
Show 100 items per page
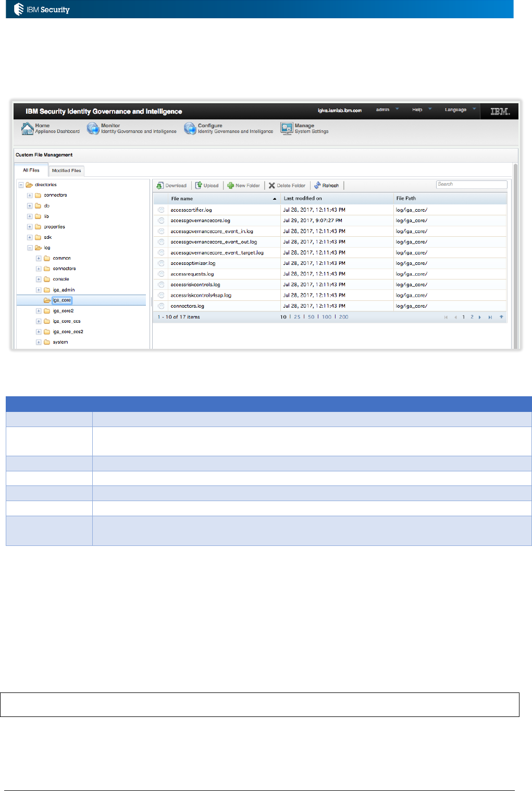[x=327, y=317]
